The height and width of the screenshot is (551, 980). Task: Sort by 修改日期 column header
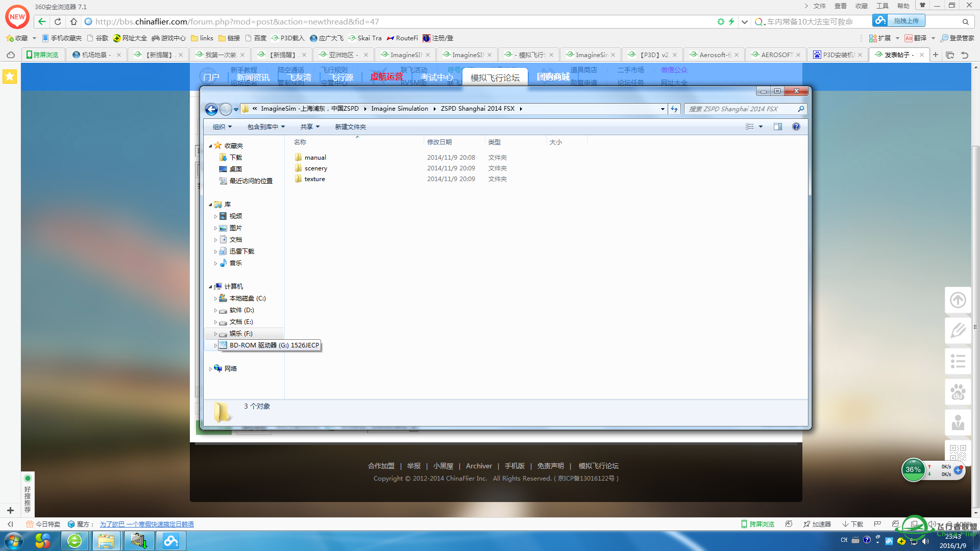coord(439,142)
